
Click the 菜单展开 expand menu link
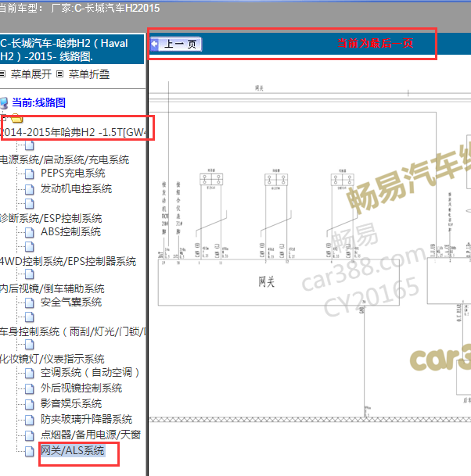pos(31,74)
